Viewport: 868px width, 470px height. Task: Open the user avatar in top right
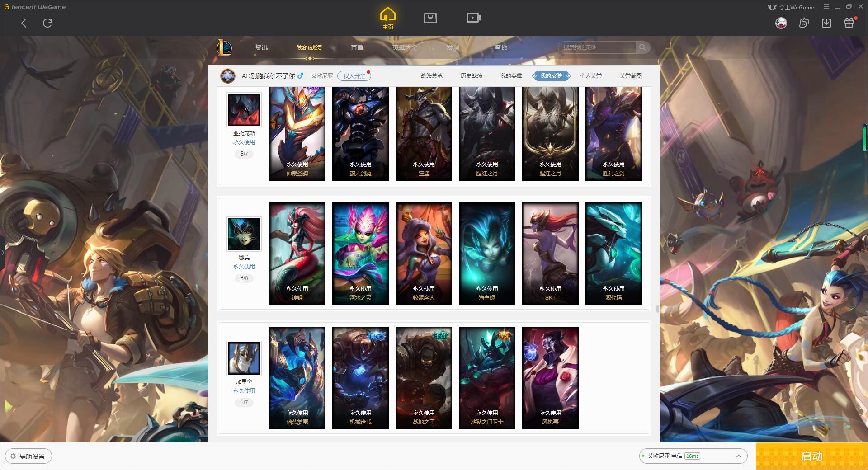coord(781,23)
